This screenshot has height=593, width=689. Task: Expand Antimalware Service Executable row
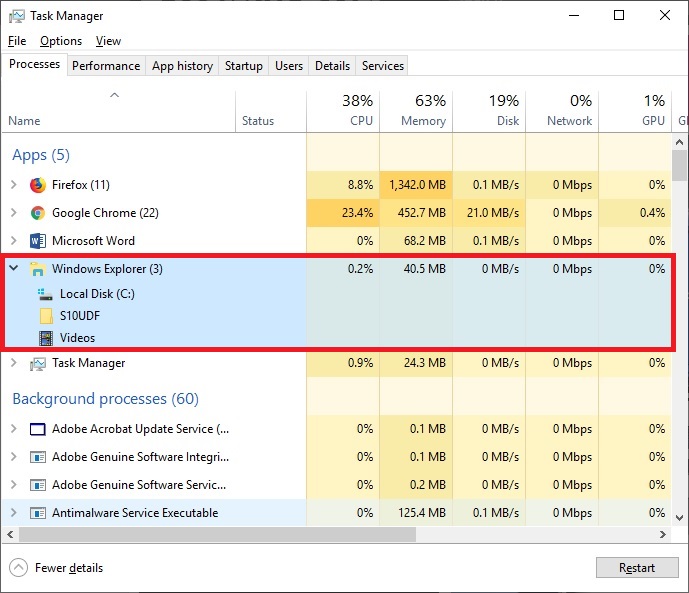(14, 513)
